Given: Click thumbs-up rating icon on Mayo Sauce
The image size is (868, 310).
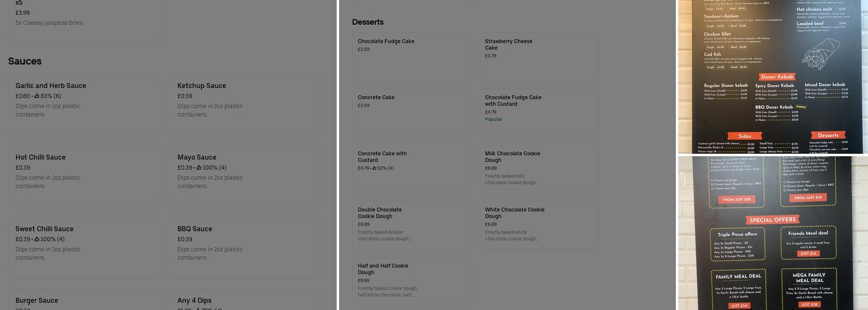Looking at the screenshot, I should 199,168.
